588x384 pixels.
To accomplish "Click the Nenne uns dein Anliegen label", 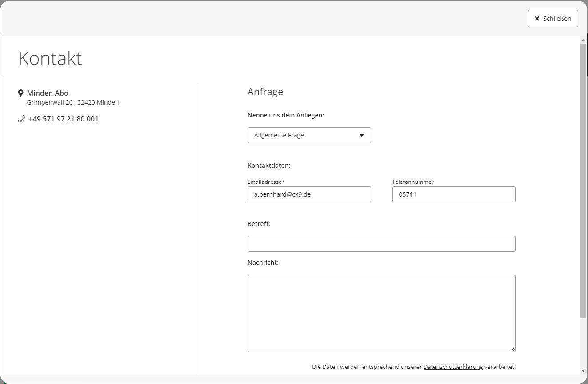I will pos(285,115).
